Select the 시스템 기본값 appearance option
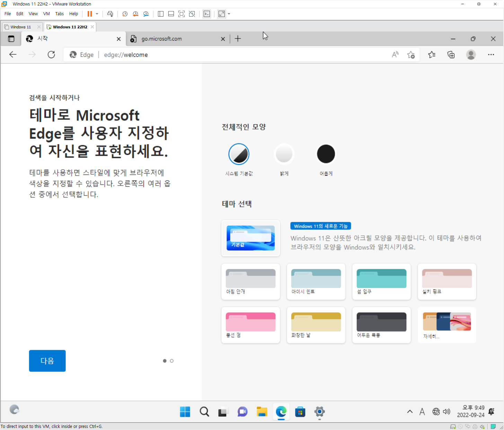The image size is (504, 430). (x=239, y=154)
